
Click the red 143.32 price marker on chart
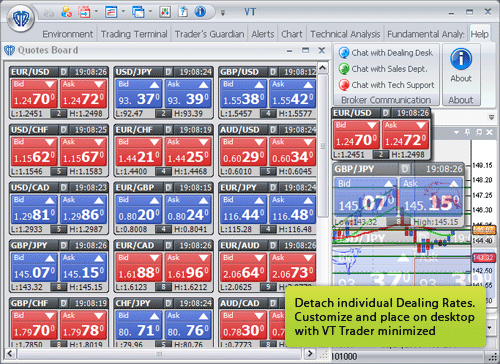(x=484, y=258)
